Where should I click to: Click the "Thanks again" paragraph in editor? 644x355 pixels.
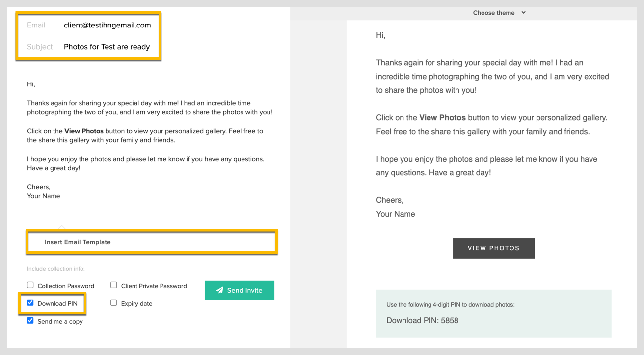150,108
